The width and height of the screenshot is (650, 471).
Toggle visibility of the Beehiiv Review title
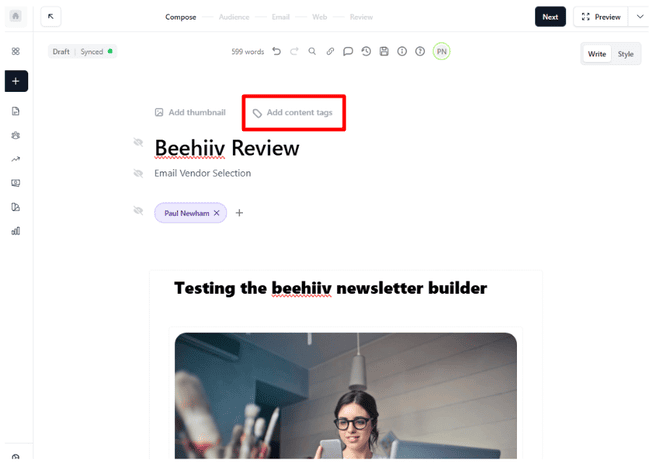[138, 143]
